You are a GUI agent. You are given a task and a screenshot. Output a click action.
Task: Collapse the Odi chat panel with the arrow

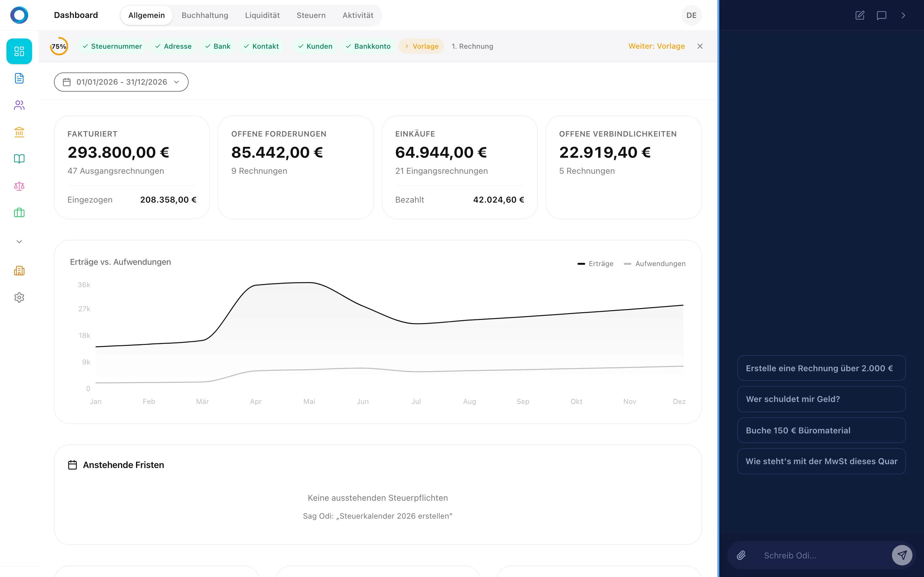903,15
